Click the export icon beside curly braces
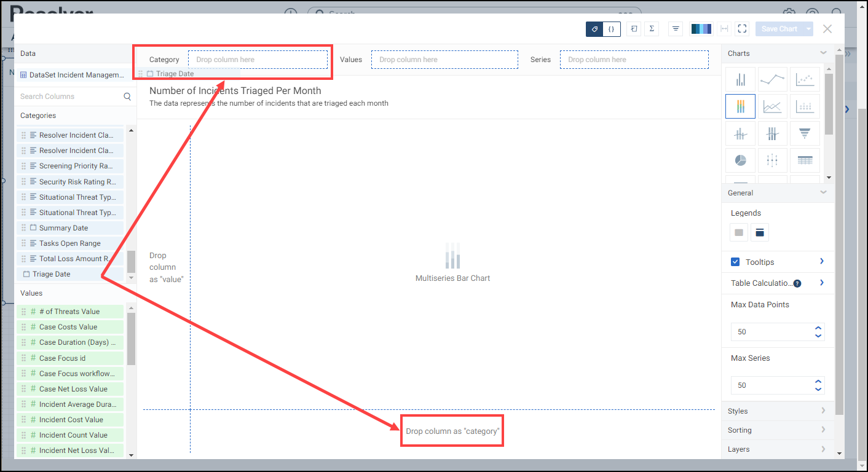868x472 pixels. 634,29
